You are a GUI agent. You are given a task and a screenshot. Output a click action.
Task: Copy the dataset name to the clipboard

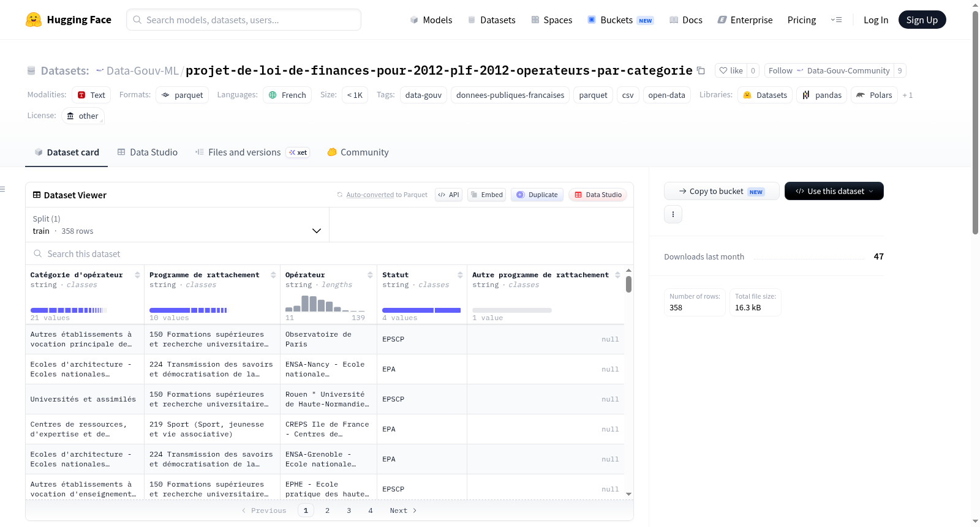[x=701, y=71]
